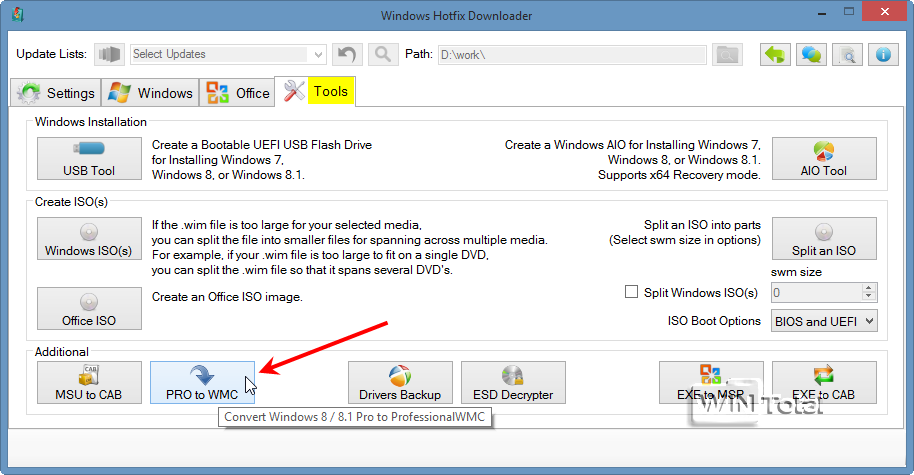Viewport: 914px width, 475px height.
Task: Click the Path input field
Action: tap(572, 55)
